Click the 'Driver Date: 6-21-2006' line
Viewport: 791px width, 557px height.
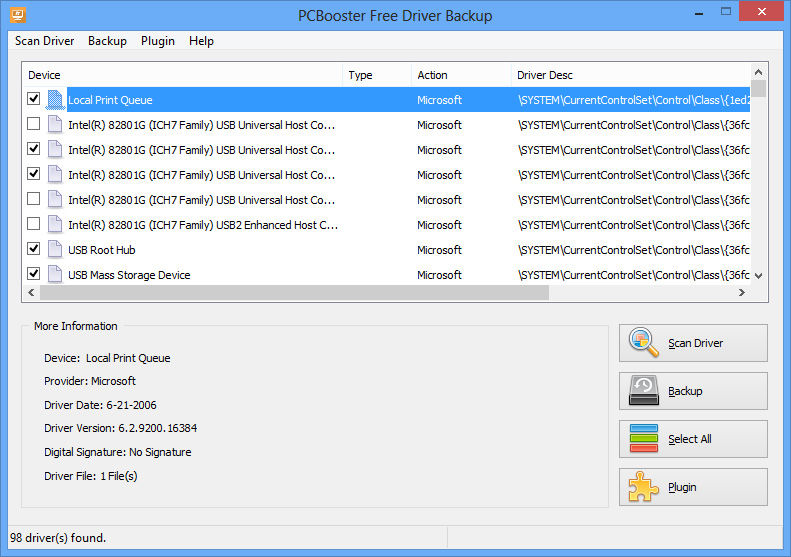[100, 405]
